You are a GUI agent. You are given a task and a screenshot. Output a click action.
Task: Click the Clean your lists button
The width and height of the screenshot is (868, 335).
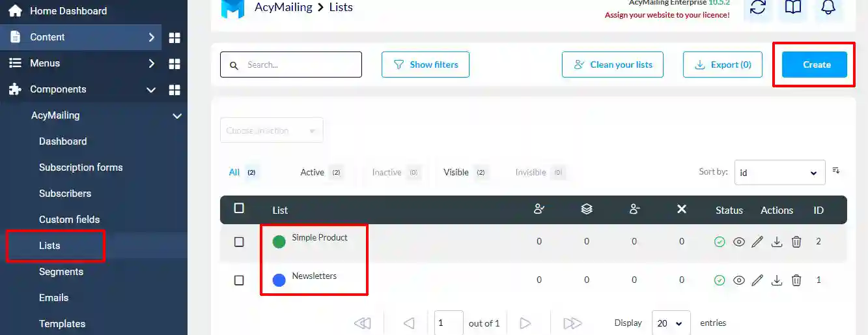[613, 65]
